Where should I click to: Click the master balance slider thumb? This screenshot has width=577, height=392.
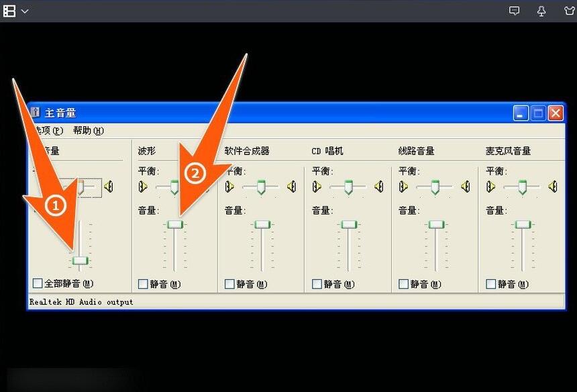(81, 187)
